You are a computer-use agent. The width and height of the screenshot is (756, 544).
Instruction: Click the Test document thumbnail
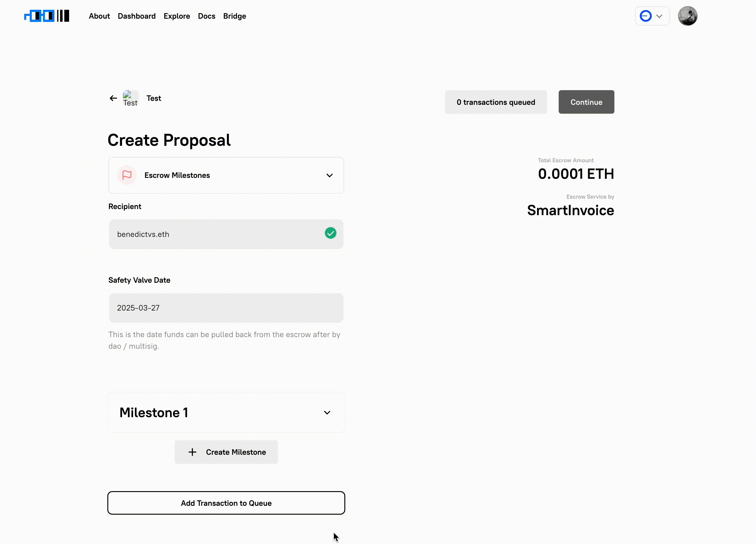click(130, 97)
